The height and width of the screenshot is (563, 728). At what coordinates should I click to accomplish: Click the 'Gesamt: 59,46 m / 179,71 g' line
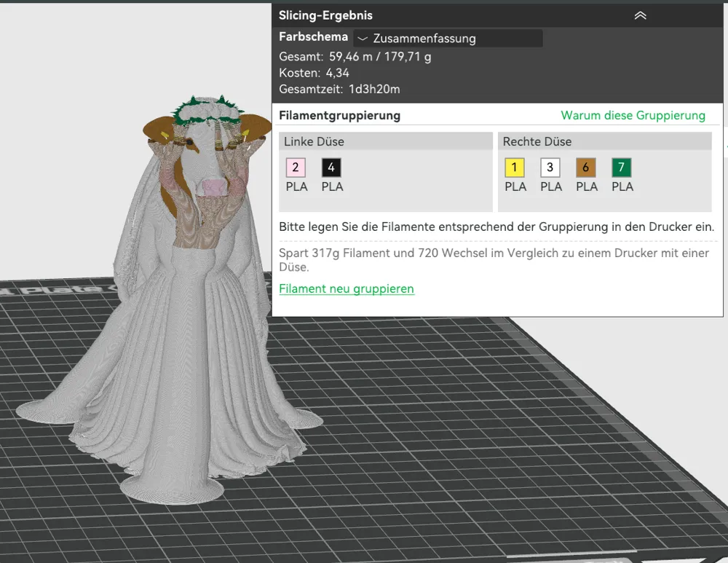[x=355, y=57]
